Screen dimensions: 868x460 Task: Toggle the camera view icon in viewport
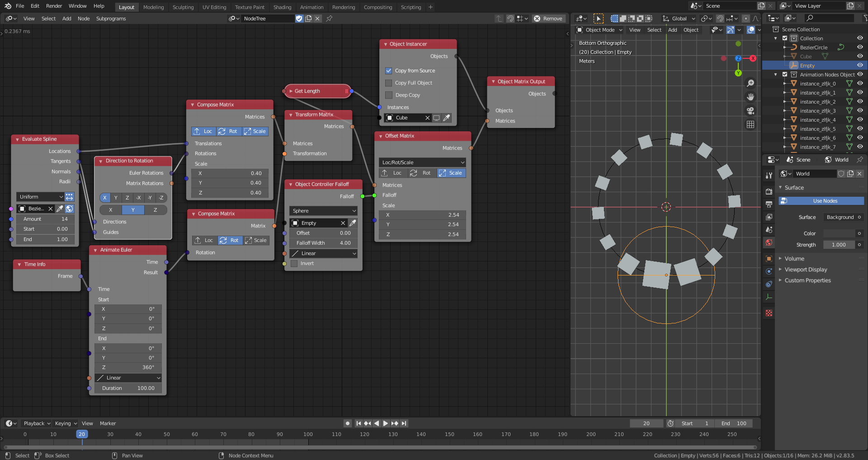pyautogui.click(x=750, y=111)
